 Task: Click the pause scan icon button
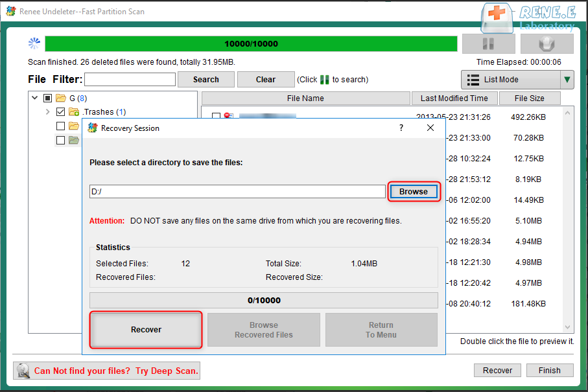tap(488, 44)
